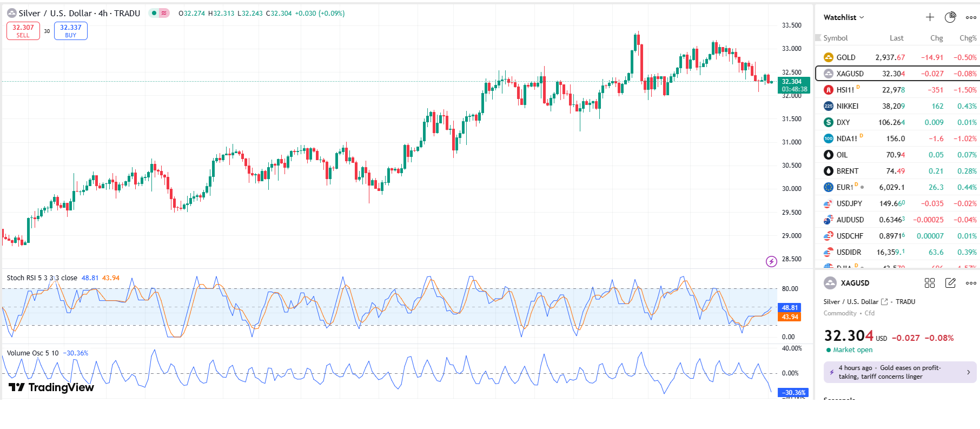Open the Watchlist three-dots more menu

point(971,17)
